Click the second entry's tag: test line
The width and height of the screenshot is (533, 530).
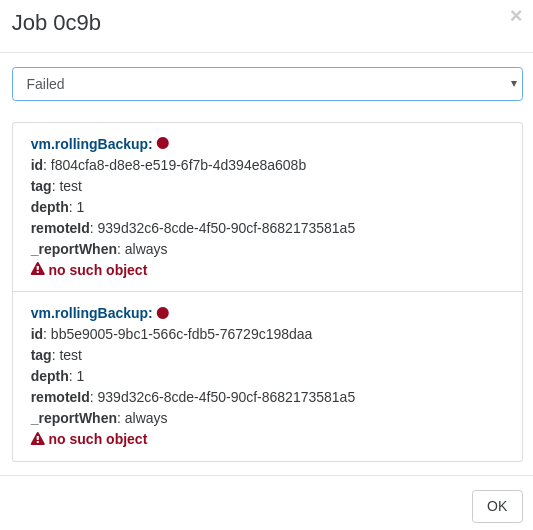(56, 355)
